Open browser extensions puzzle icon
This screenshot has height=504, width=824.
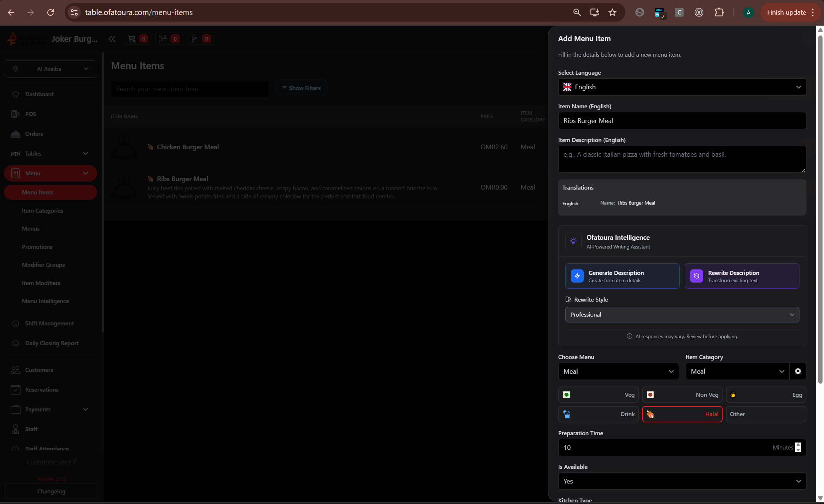pos(719,12)
